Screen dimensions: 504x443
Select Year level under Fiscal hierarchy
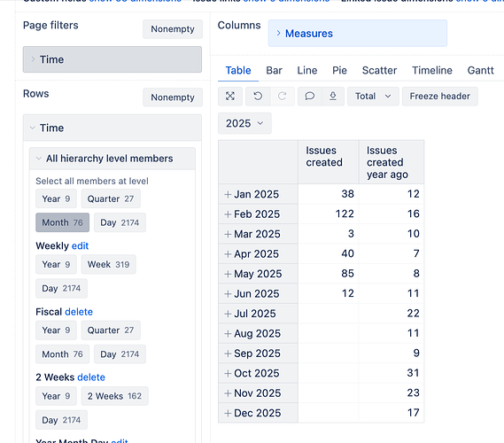pos(56,330)
